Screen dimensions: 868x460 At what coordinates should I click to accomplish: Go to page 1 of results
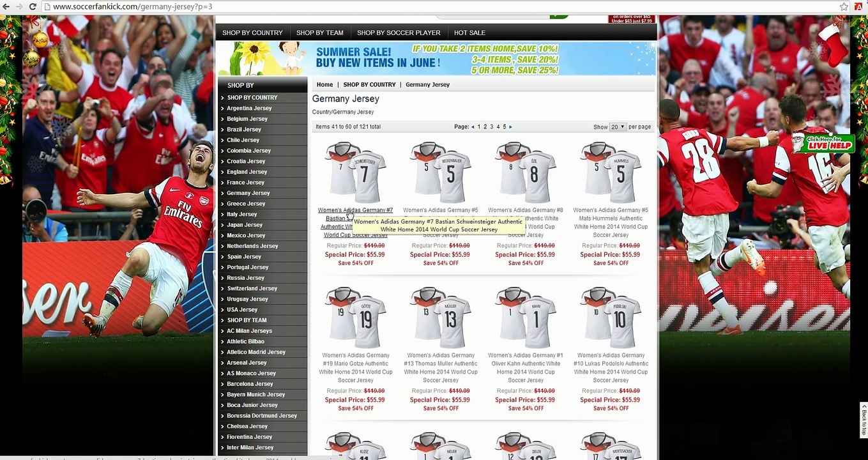(479, 127)
